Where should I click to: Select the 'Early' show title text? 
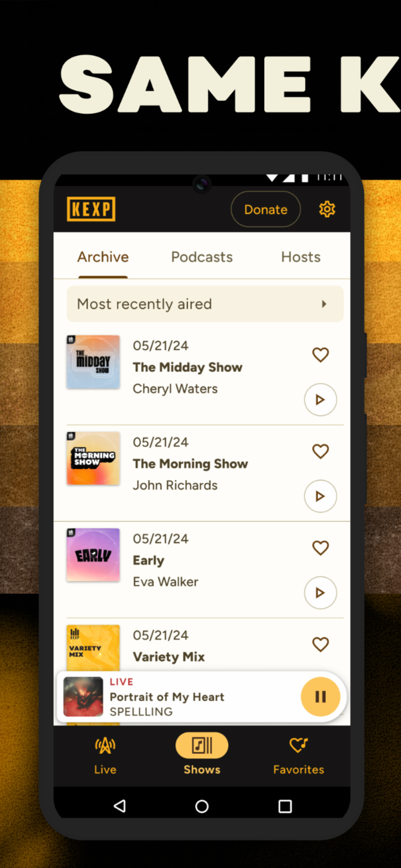tap(148, 560)
